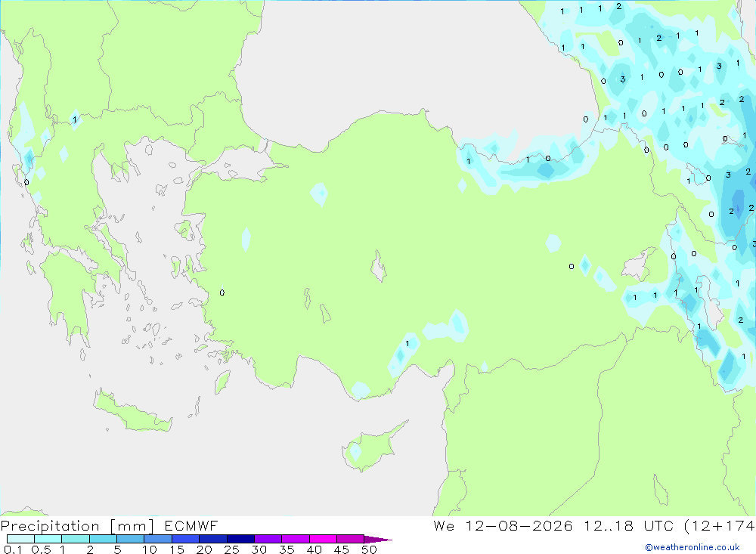Click the 'We 12-08-2026' date text
The width and height of the screenshot is (756, 554).
(x=503, y=525)
